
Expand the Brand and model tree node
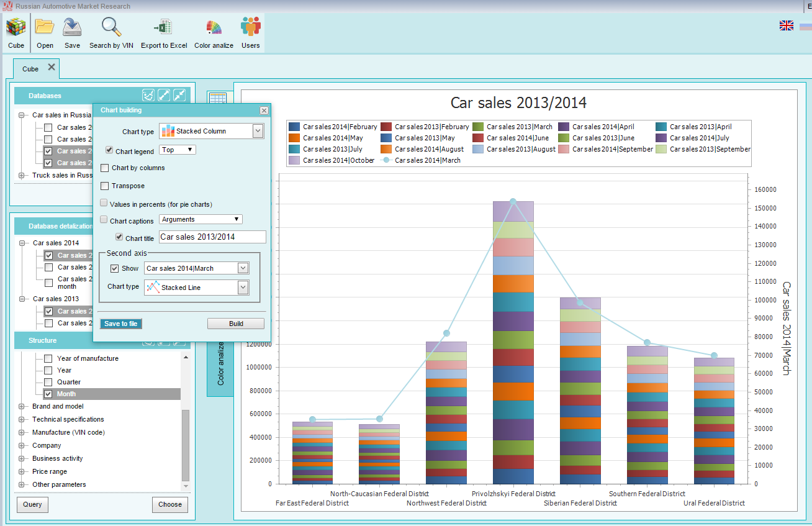(x=22, y=406)
